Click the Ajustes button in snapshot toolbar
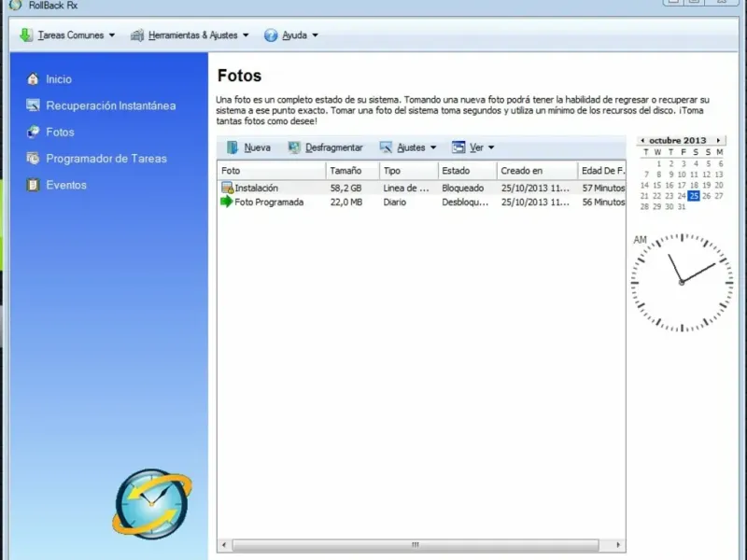 408,147
